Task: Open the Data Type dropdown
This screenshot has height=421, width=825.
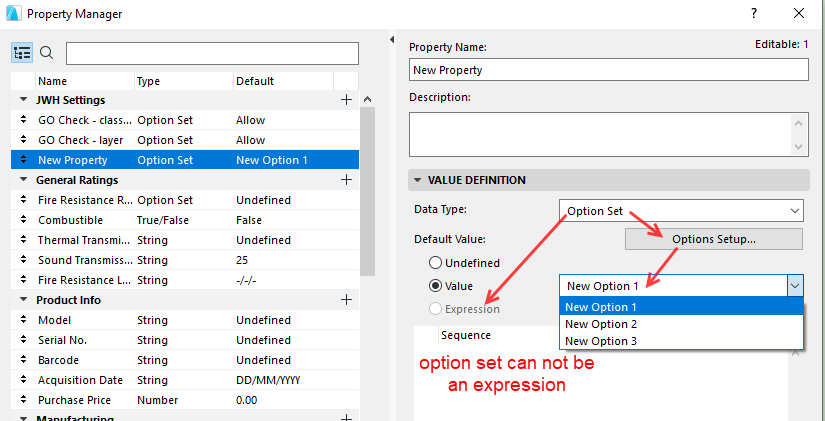Action: click(x=681, y=211)
